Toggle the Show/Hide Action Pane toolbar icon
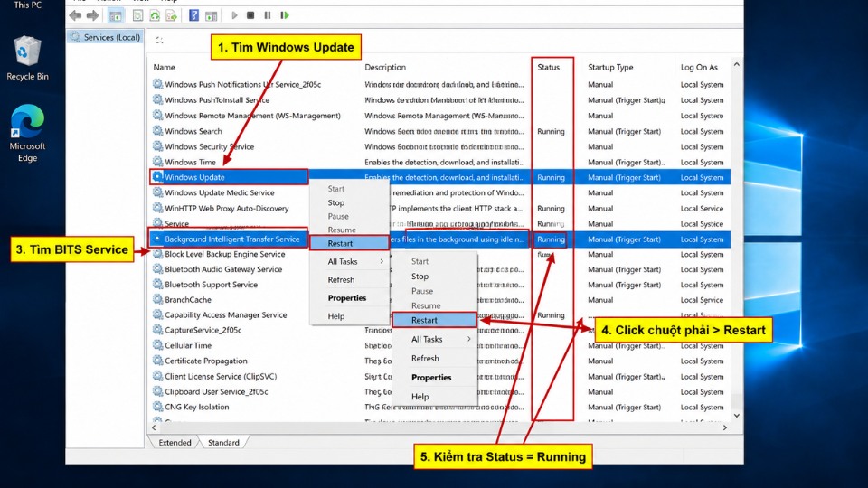The height and width of the screenshot is (488, 868). click(x=211, y=15)
